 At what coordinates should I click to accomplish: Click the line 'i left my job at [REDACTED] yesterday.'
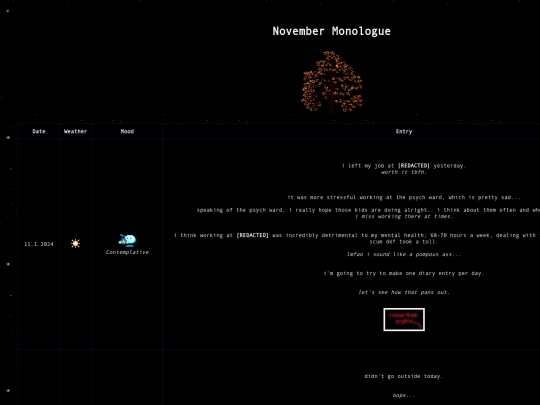404,166
